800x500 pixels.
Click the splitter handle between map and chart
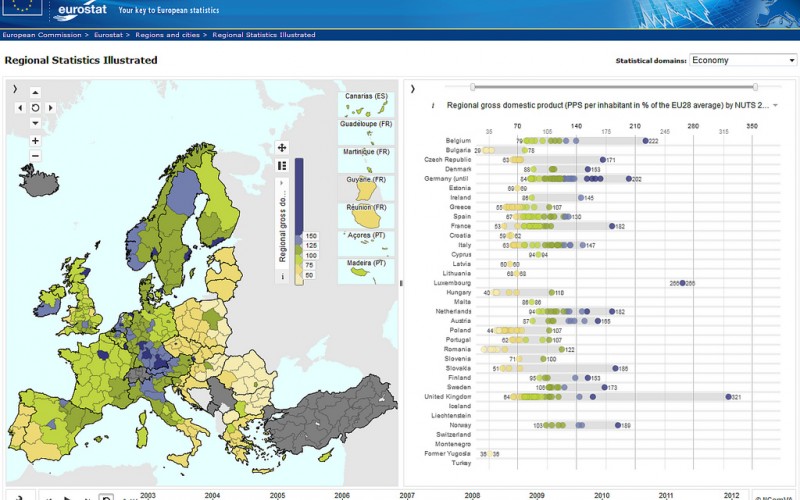[401, 283]
